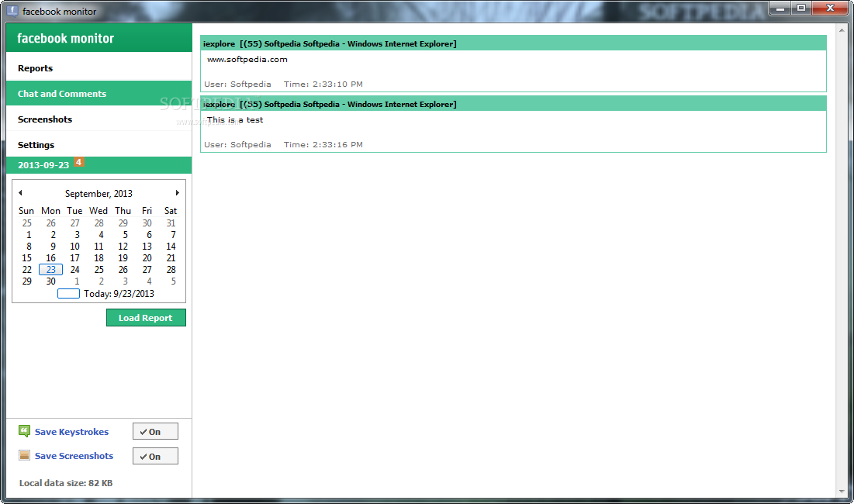This screenshot has width=854, height=504.
Task: Minimize the facebook monitor window
Action: click(x=780, y=9)
